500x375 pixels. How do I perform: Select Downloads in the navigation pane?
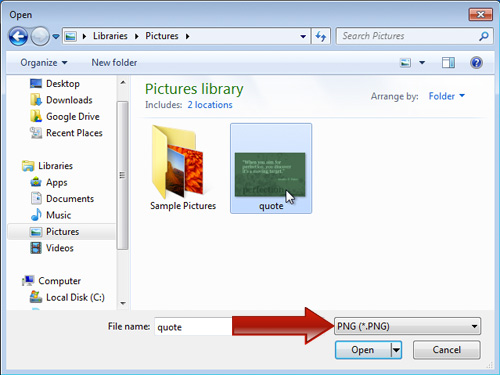(x=69, y=100)
